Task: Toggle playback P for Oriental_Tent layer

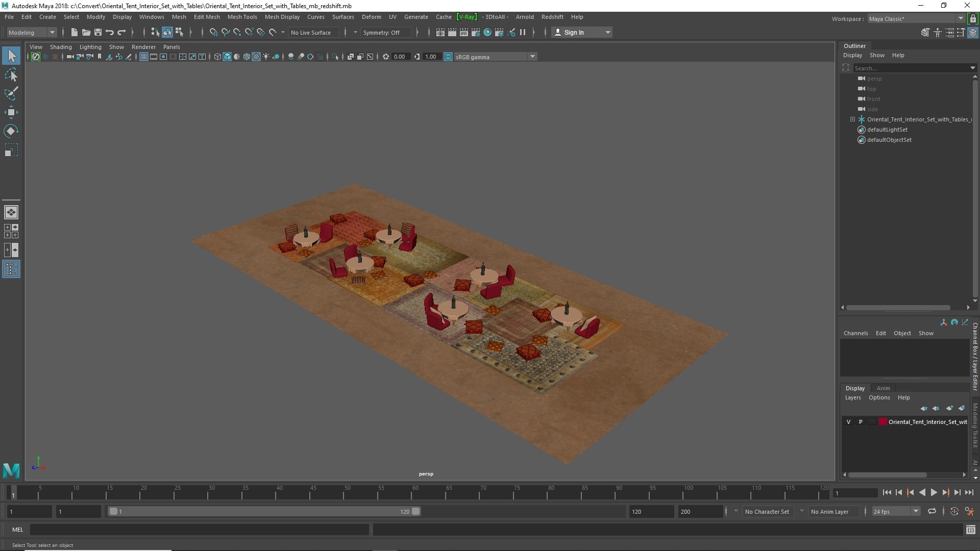Action: [861, 422]
